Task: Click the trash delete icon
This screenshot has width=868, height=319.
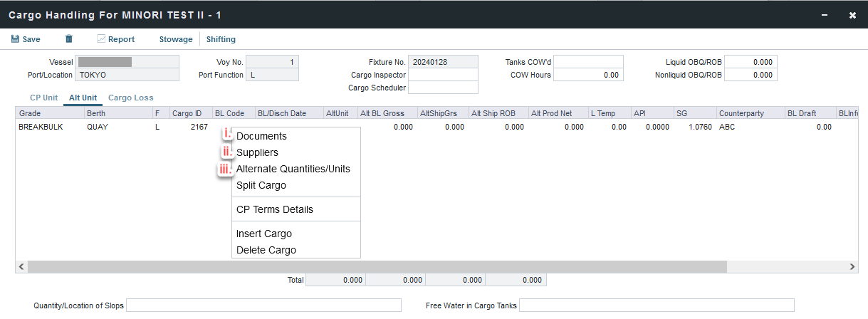Action: (69, 39)
